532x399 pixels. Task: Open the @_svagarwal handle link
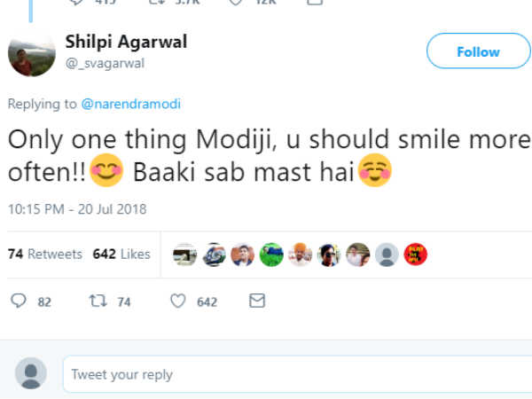click(105, 63)
